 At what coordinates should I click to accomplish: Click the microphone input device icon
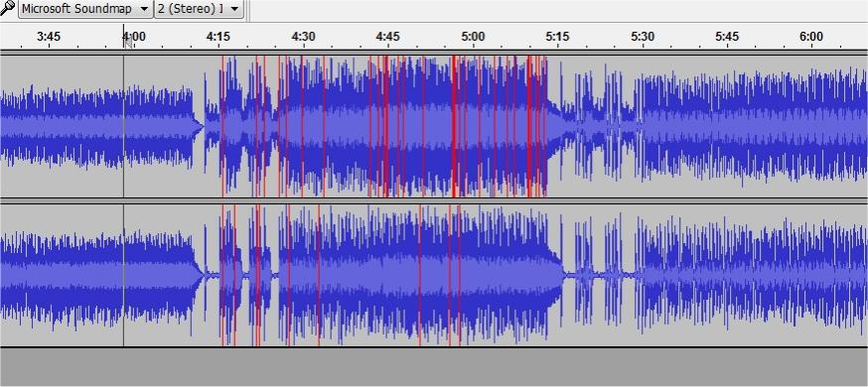pos(8,8)
